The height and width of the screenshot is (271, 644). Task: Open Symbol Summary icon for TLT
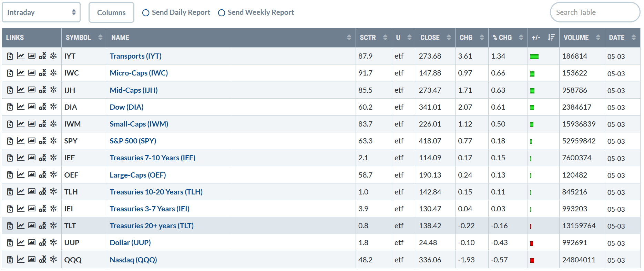(x=10, y=225)
